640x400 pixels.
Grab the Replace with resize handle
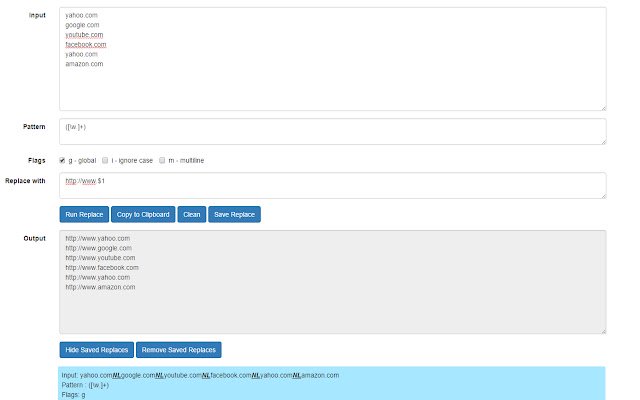604,196
